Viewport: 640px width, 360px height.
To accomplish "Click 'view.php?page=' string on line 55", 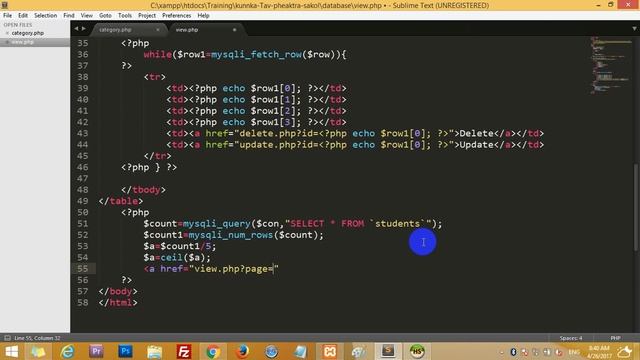I will coord(234,269).
